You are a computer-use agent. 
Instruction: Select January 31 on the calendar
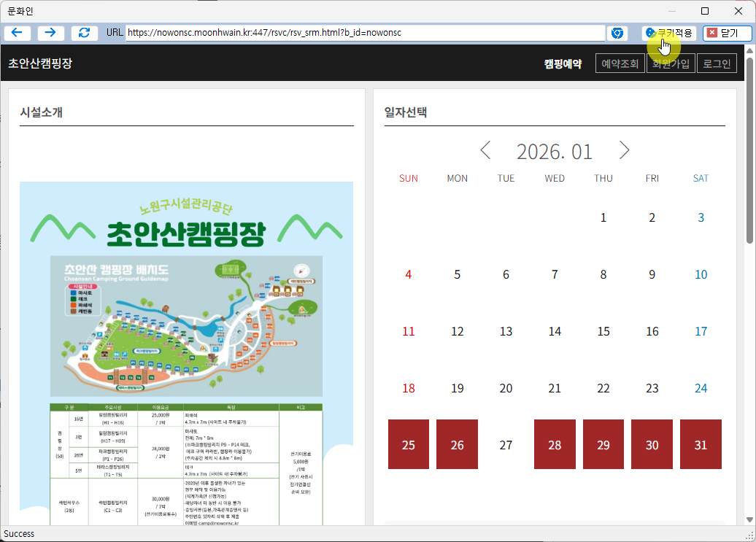701,444
